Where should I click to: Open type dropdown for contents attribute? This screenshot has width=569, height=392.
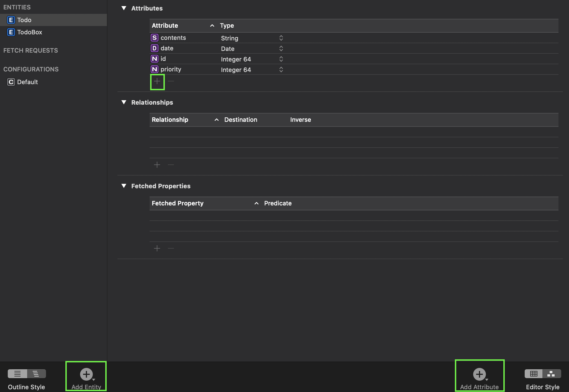click(x=281, y=38)
